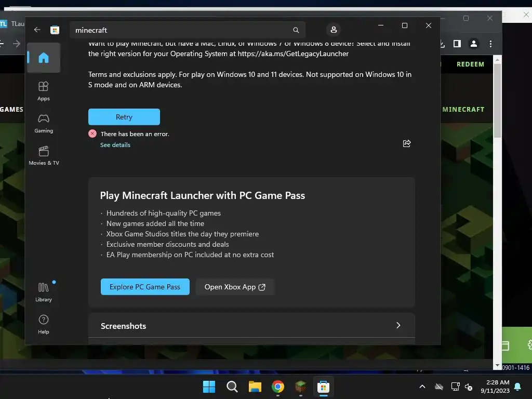Open notifications bell icon in tray
532x399 pixels.
point(518,387)
